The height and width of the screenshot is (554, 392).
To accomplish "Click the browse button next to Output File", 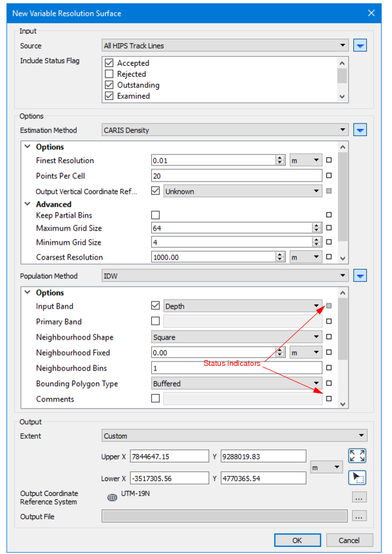I will coord(360,516).
